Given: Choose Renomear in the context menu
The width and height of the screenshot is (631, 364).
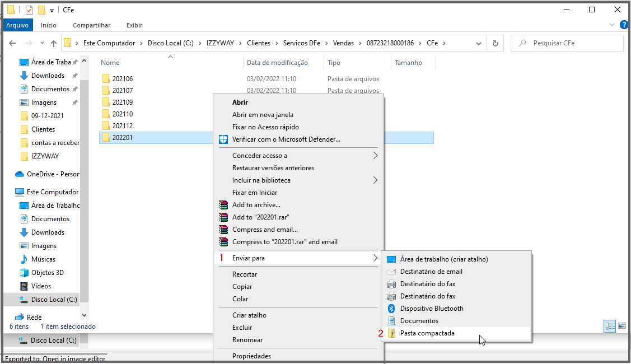Looking at the screenshot, I should (x=247, y=340).
